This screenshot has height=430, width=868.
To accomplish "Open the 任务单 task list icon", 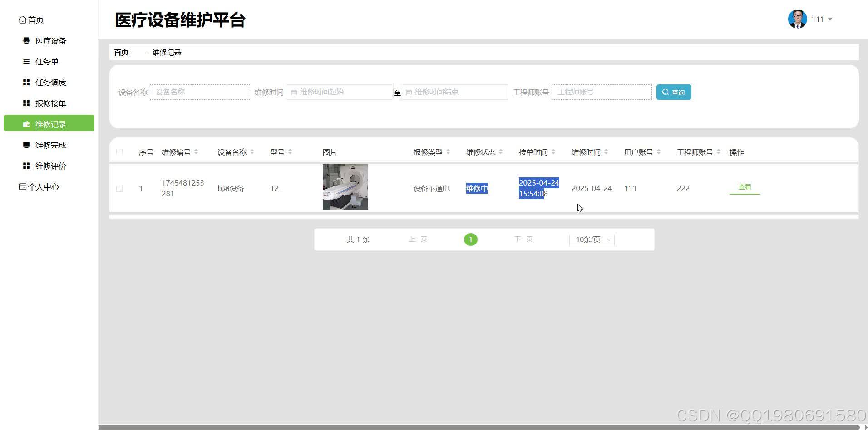I will [x=26, y=61].
